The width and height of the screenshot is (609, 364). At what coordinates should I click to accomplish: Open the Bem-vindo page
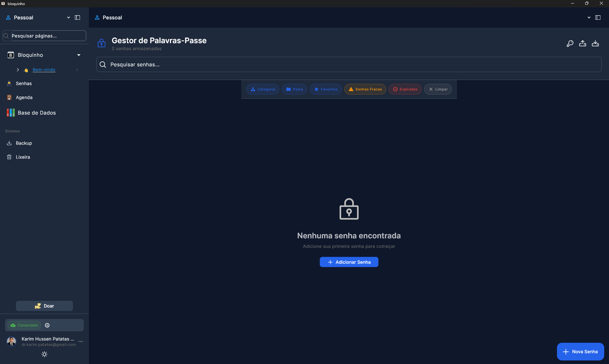[x=43, y=70]
